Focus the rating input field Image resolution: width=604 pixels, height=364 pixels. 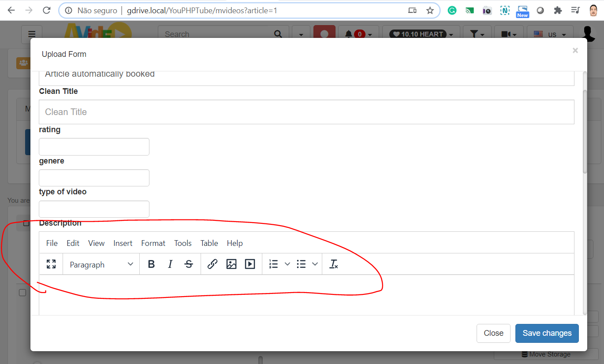pos(94,147)
